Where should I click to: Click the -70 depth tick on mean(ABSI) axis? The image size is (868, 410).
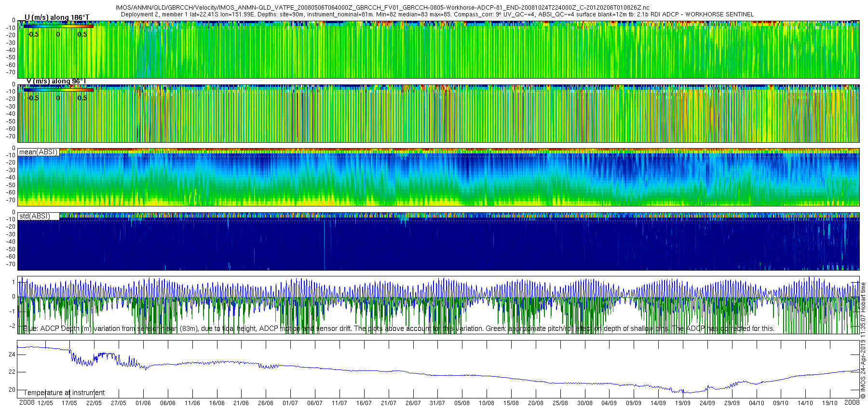click(x=10, y=200)
